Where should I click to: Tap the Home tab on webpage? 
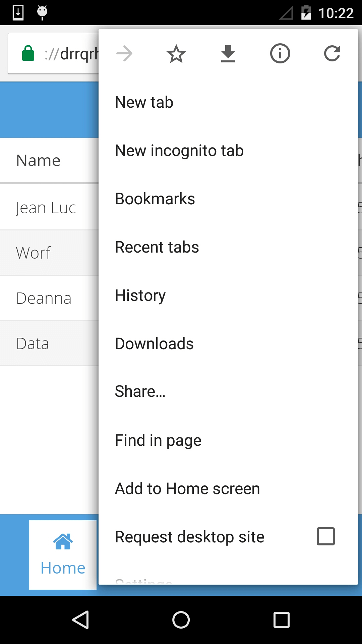pos(63,555)
